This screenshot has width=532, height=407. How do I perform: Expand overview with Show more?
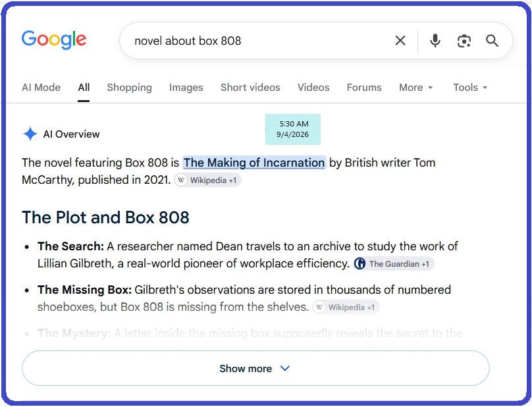[x=255, y=368]
